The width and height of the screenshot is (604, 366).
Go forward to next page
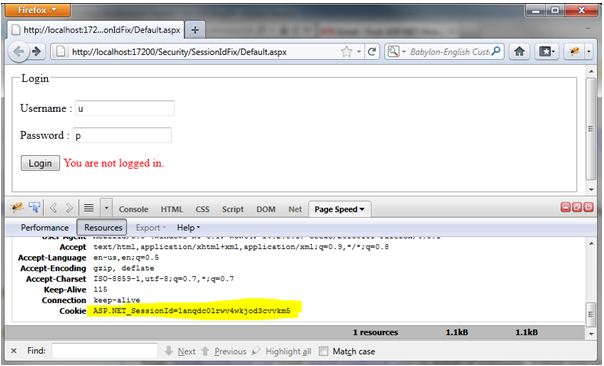point(37,51)
